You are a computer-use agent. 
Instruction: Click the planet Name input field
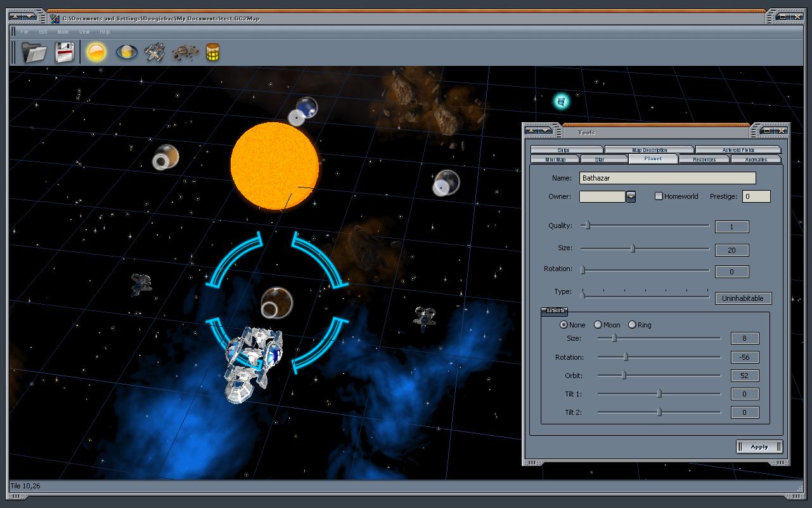[668, 179]
